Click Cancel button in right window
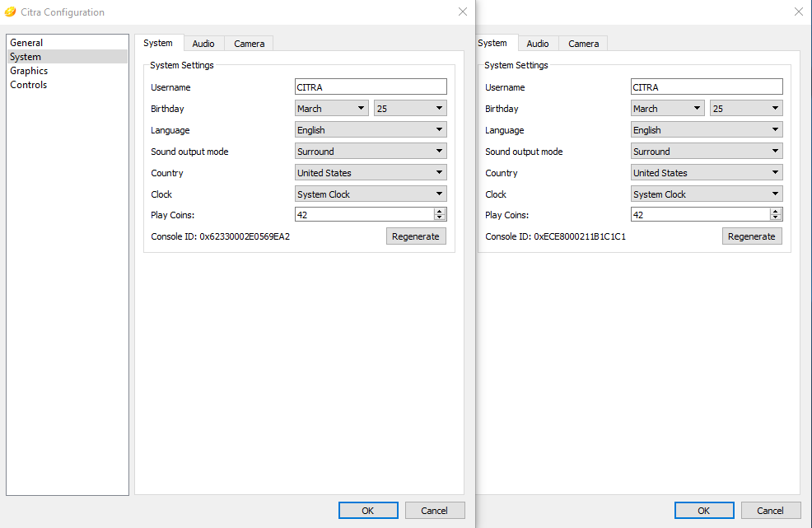812x528 pixels. tap(771, 511)
